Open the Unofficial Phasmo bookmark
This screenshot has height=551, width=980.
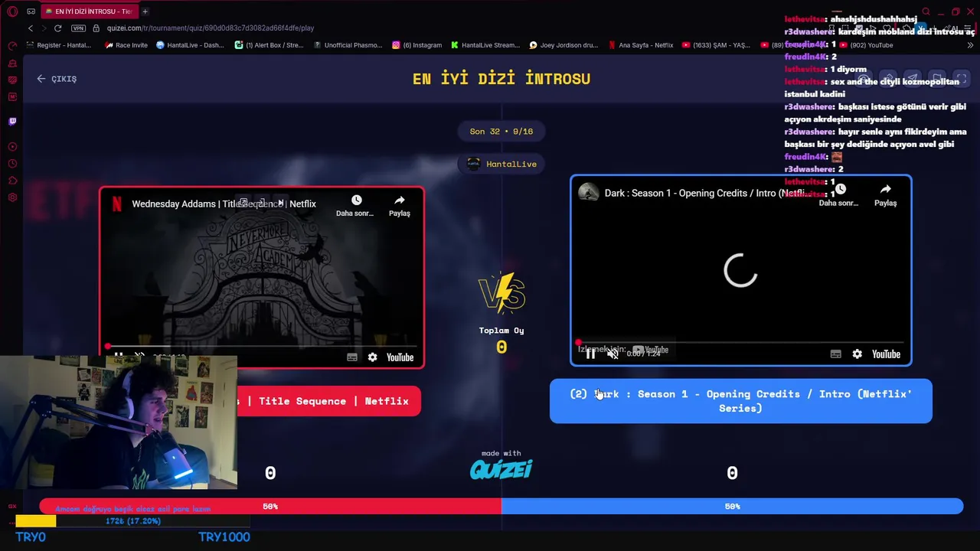[348, 45]
